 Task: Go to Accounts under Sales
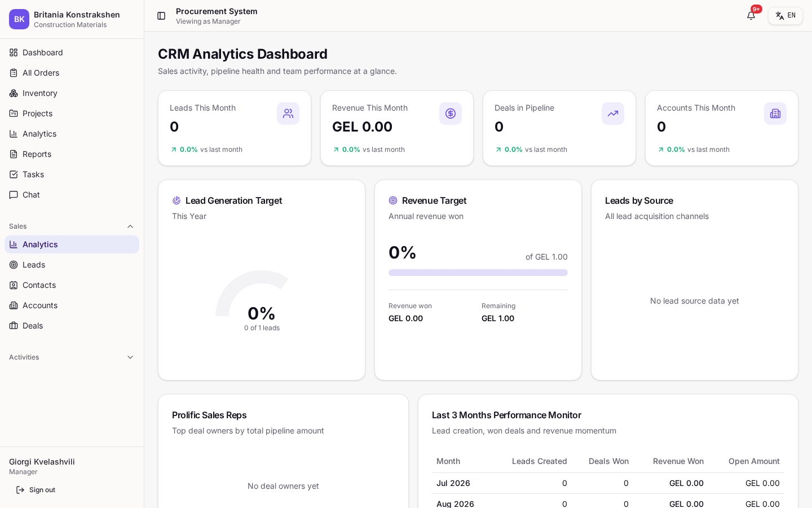point(72,305)
